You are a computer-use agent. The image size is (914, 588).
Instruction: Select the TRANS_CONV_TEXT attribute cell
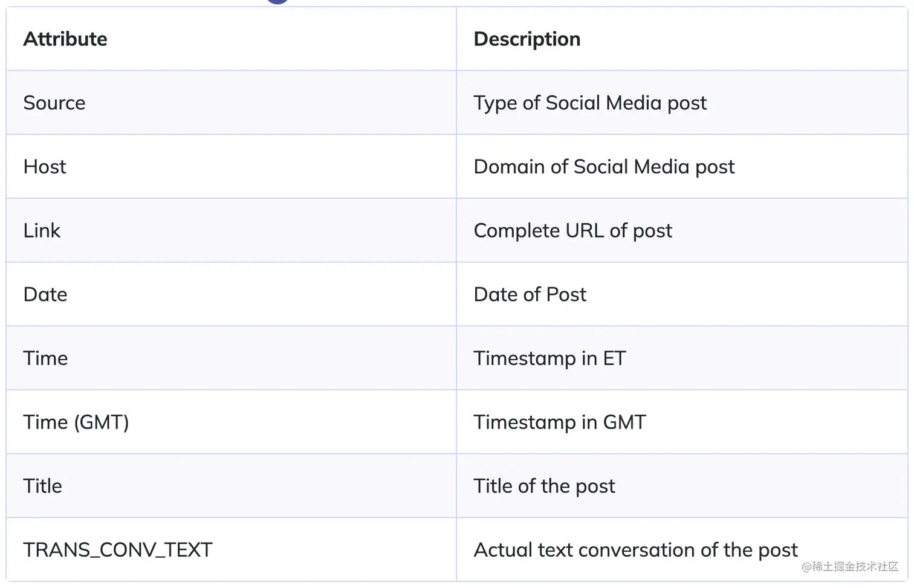(118, 550)
